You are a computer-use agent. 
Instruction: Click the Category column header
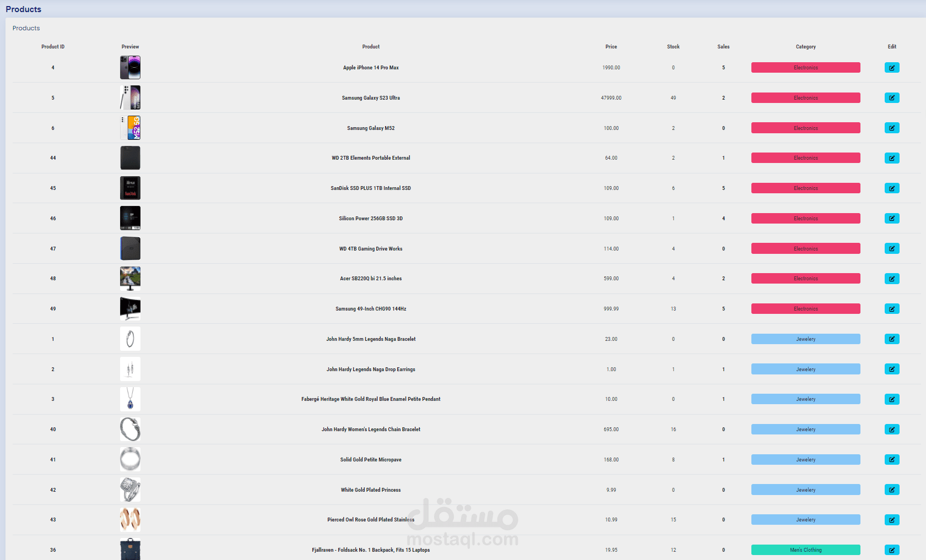[x=805, y=47]
